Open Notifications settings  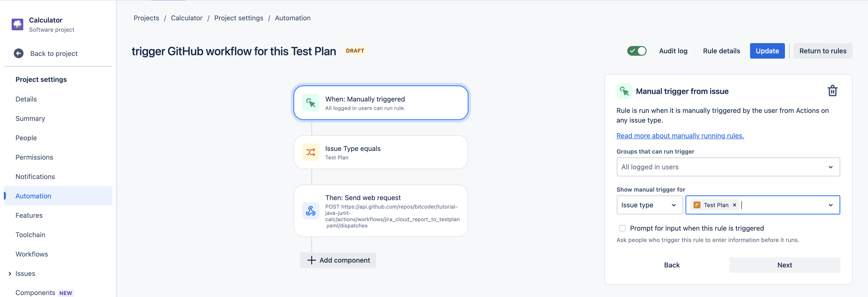35,177
